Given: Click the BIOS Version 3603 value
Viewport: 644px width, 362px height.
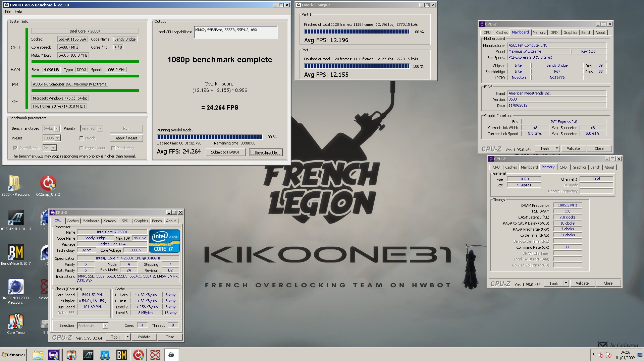Looking at the screenshot, I should click(x=557, y=99).
